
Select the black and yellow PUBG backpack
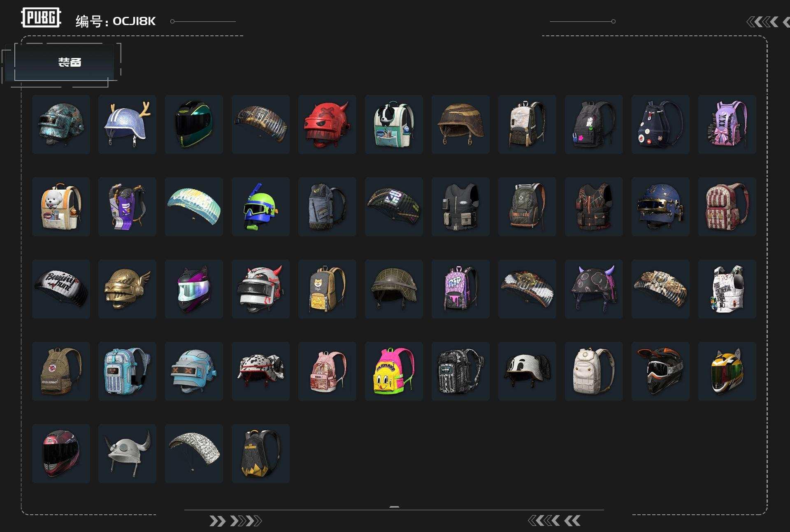click(260, 453)
